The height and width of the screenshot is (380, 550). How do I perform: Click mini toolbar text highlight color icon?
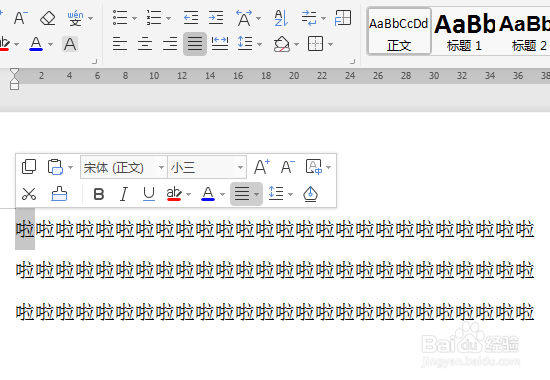click(174, 194)
